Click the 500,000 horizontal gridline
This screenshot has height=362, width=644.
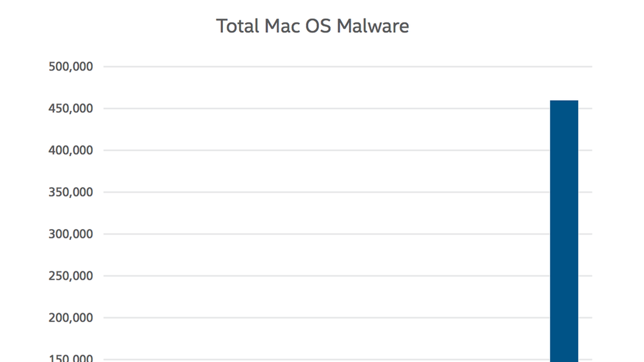coord(348,66)
